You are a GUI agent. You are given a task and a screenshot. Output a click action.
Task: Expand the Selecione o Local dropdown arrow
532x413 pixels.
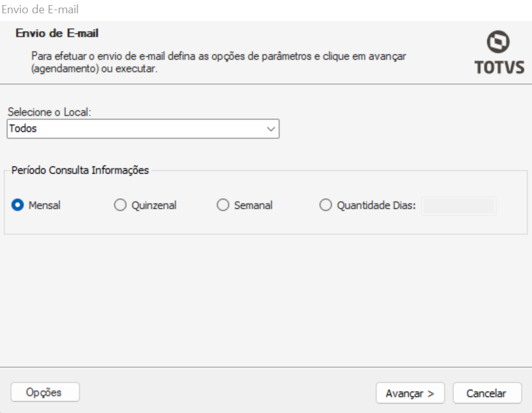pos(271,129)
